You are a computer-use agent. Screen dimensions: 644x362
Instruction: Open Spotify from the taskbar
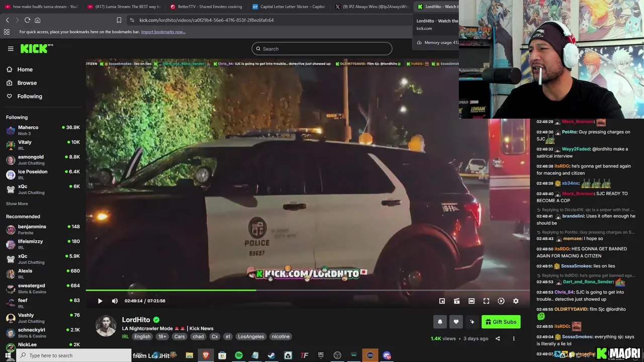point(238,355)
